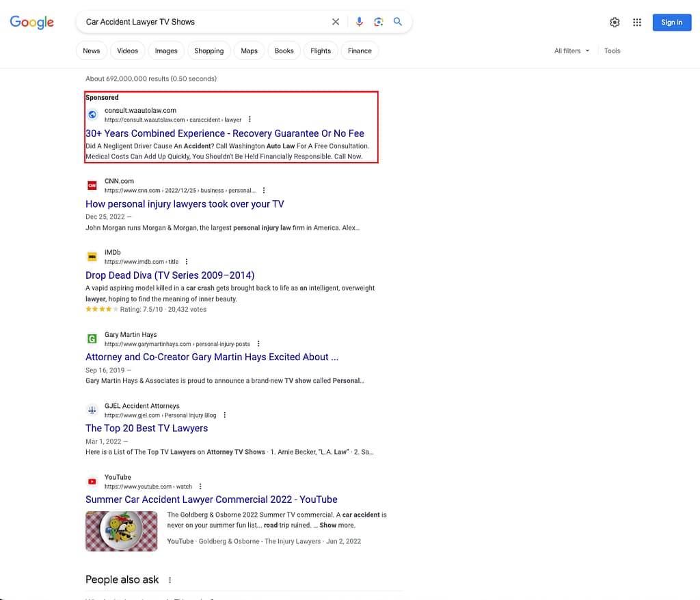
Task: Click the GJEL scales favicon
Action: 92,410
